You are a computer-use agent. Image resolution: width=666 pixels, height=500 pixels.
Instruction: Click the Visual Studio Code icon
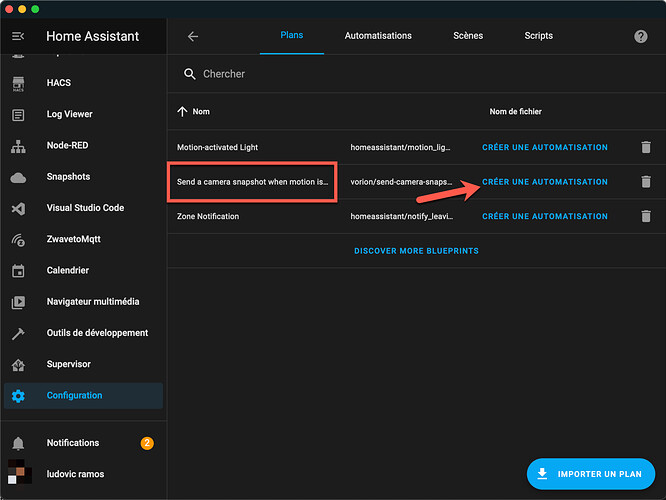pyautogui.click(x=18, y=209)
